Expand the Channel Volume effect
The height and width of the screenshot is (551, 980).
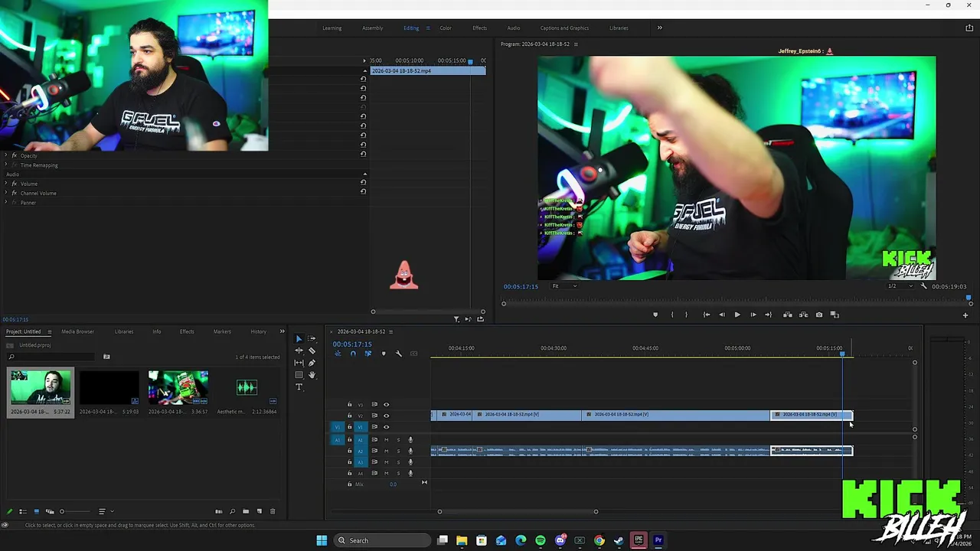pyautogui.click(x=6, y=193)
